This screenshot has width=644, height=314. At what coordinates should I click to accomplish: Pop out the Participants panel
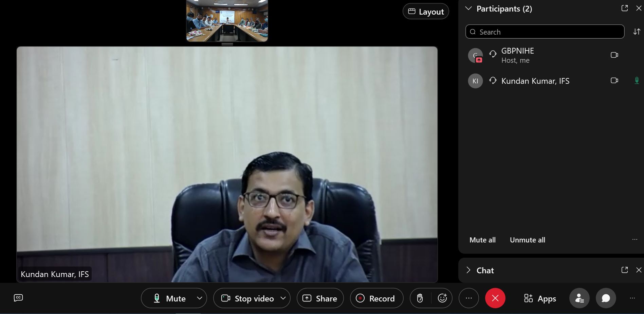[624, 8]
